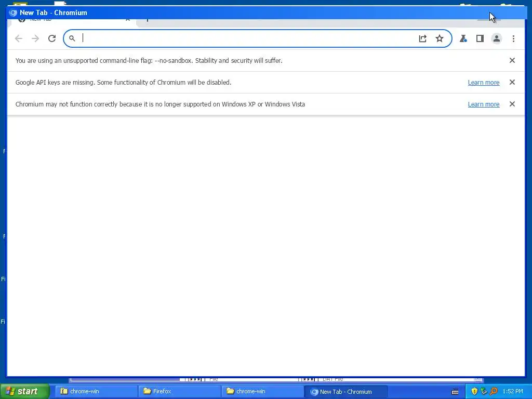The height and width of the screenshot is (399, 532).
Task: Open Learn more for Windows XP support
Action: pyautogui.click(x=484, y=104)
